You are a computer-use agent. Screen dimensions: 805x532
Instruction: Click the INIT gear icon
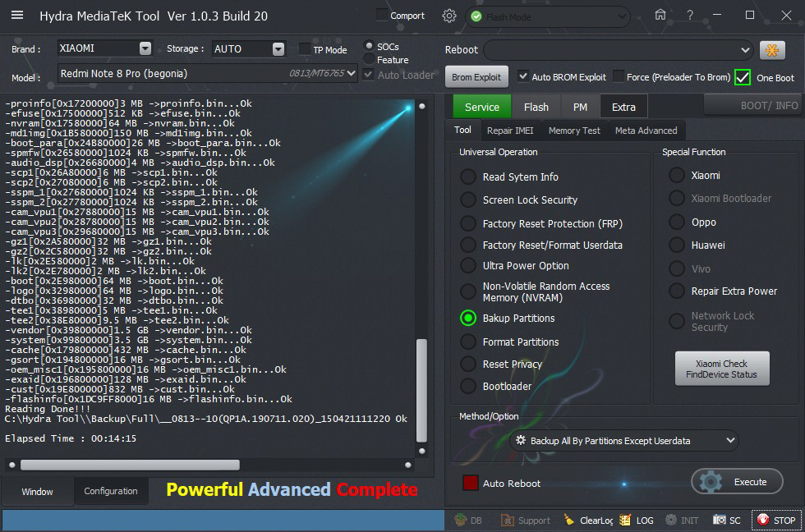[671, 520]
